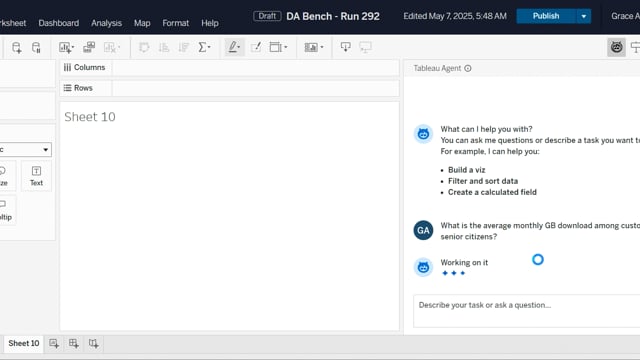Select the Sheet 10 tab at bottom
640x360 pixels.
24,343
